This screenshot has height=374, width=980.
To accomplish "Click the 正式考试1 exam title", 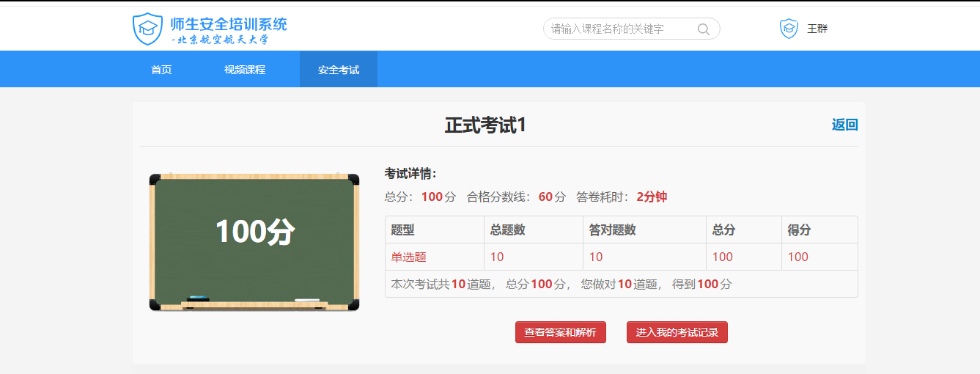I will click(485, 125).
